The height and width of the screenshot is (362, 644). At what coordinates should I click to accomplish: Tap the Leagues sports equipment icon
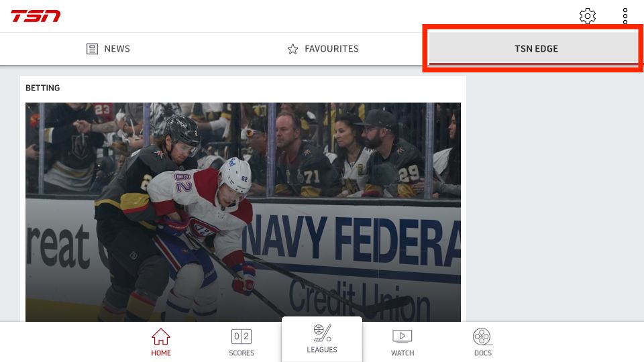point(322,333)
